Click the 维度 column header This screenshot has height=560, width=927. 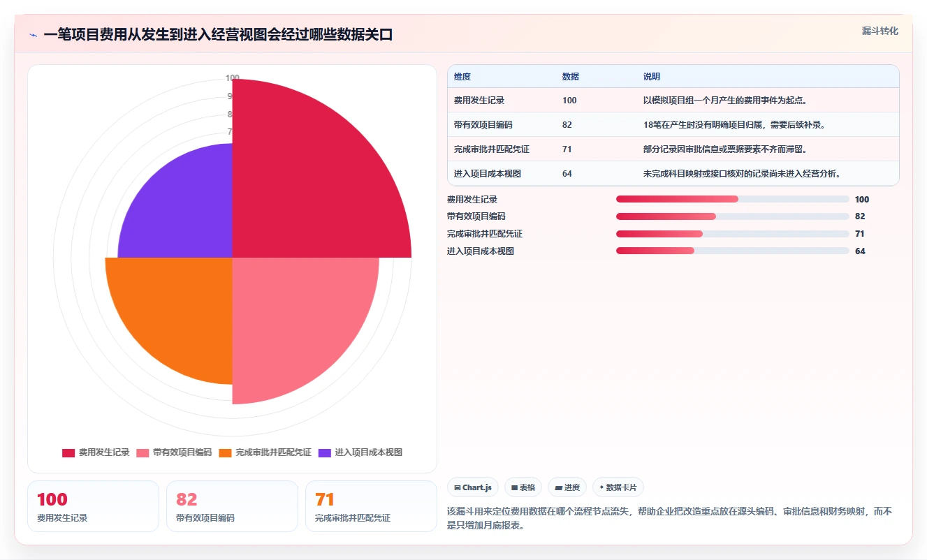[x=462, y=77]
